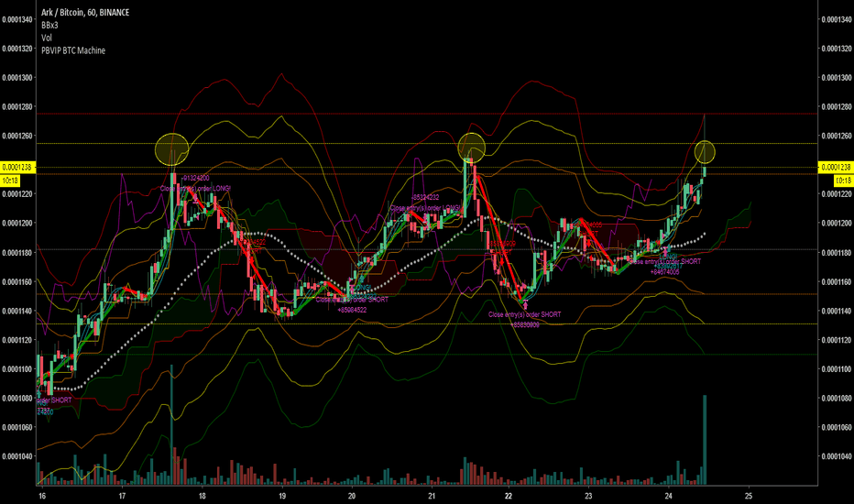Click date label 22 on the time axis
Viewport: 854px width, 504px height.
509,496
